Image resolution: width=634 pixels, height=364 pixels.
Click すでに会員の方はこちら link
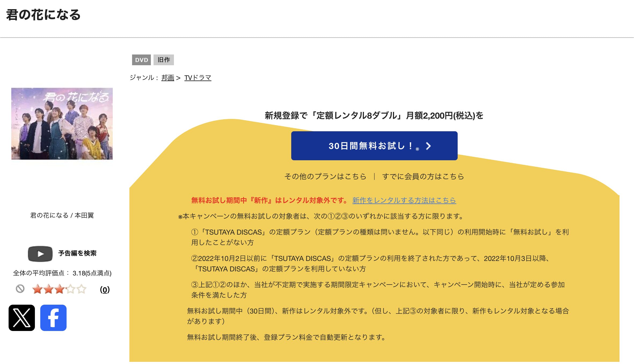(x=423, y=176)
